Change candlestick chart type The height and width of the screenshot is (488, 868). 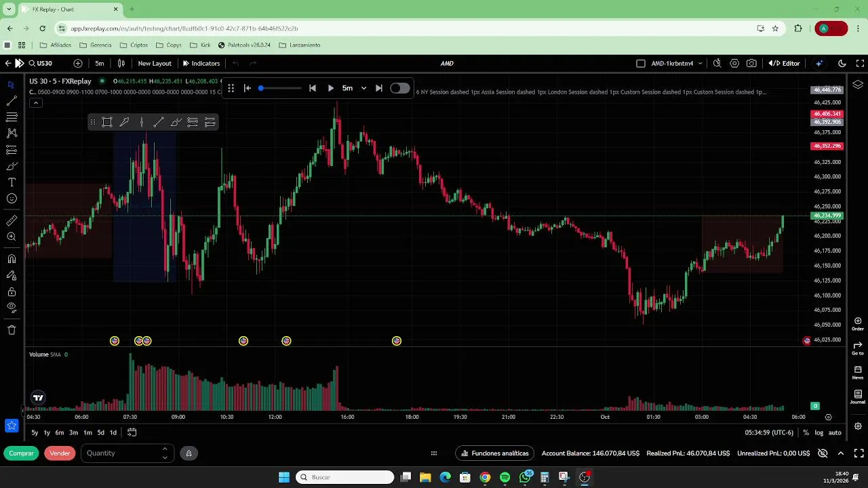(121, 63)
